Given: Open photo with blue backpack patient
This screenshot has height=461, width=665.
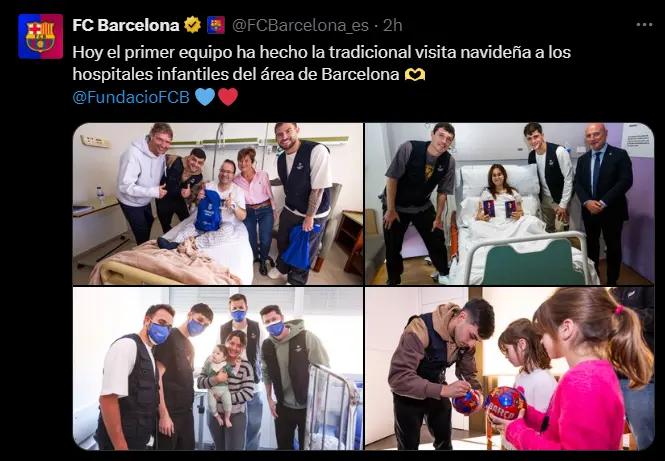Looking at the screenshot, I should tap(218, 204).
